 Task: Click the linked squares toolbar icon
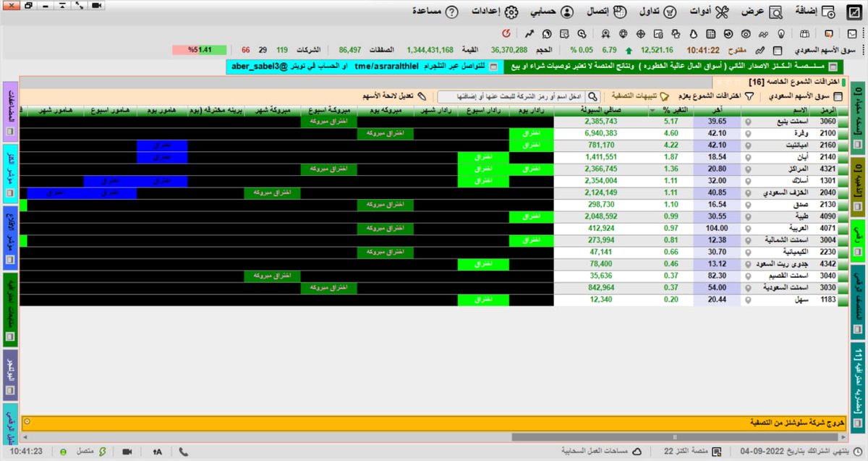click(676, 34)
